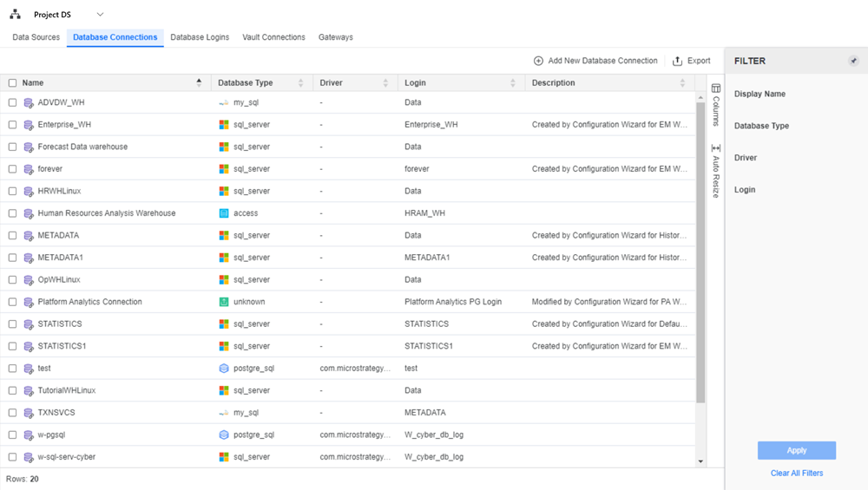This screenshot has width=868, height=490.
Task: Click the Auto Resize icon
Action: pos(716,148)
